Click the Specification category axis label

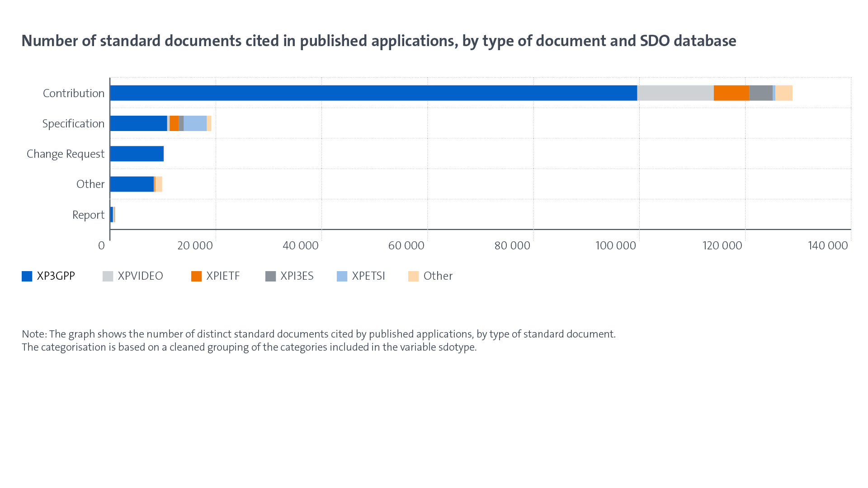click(73, 123)
